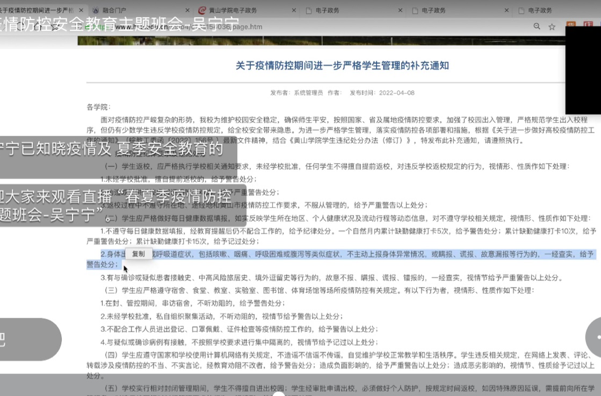601x396 pixels.
Task: Click the highlighted blue paragraph starting 2.身体
Action: coord(341,259)
